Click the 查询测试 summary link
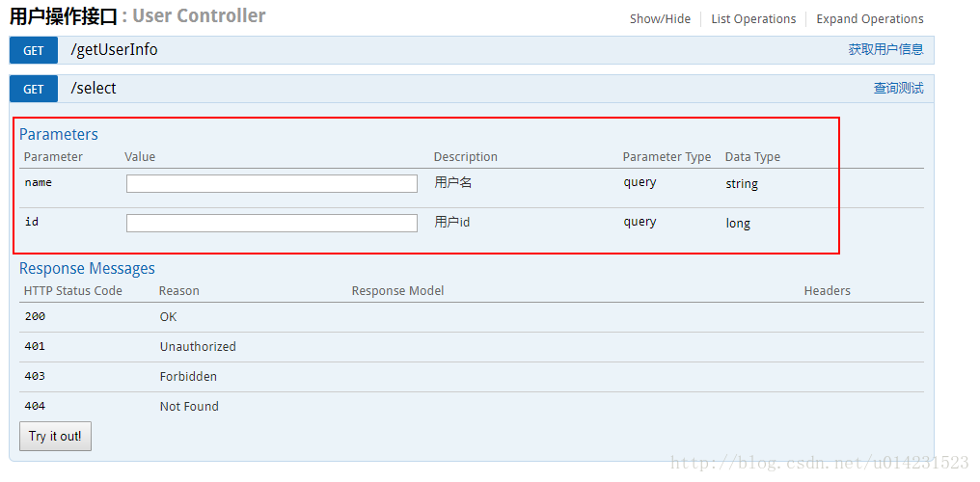Image resolution: width=980 pixels, height=482 pixels. click(898, 89)
